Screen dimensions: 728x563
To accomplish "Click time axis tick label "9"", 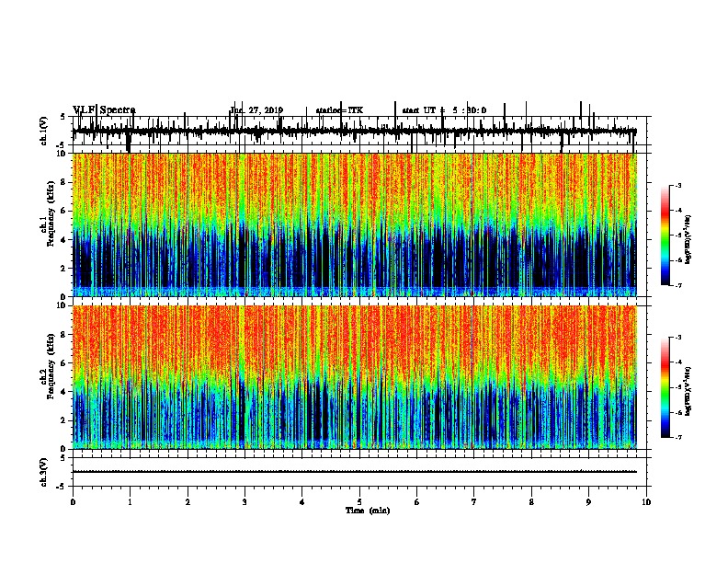I will (x=588, y=502).
